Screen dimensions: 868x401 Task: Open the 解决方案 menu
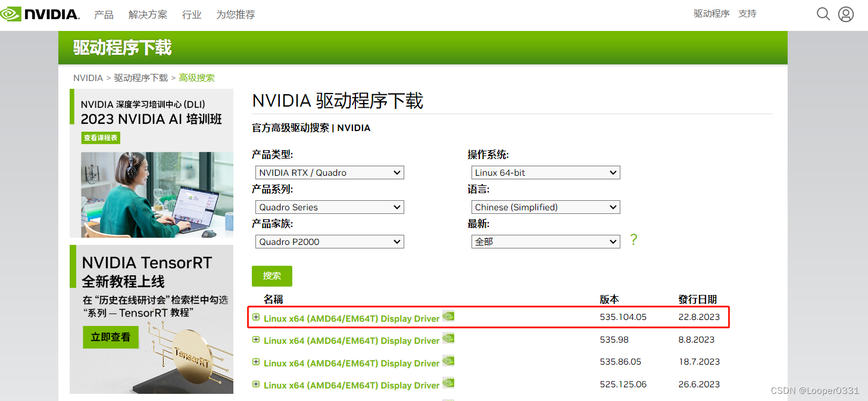click(148, 14)
